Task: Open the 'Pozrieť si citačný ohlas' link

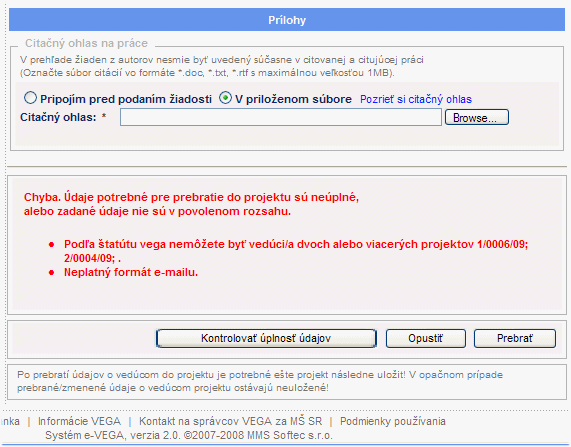Action: (x=416, y=99)
